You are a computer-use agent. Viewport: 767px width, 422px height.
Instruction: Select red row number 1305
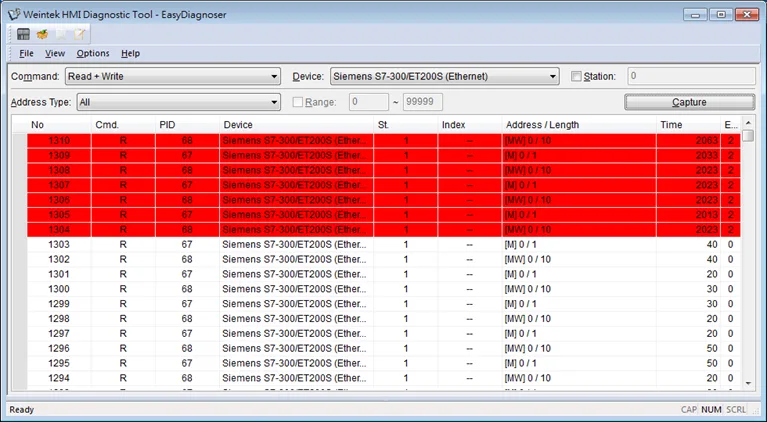click(384, 215)
